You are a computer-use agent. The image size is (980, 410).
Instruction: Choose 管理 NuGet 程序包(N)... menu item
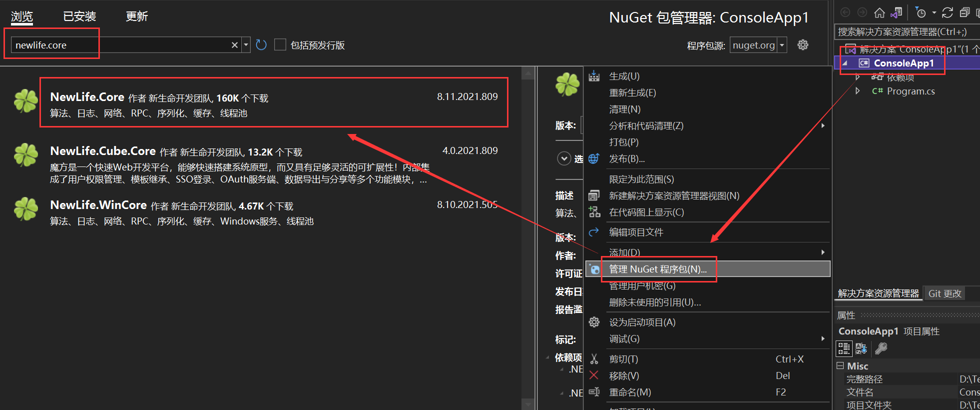[707, 269]
